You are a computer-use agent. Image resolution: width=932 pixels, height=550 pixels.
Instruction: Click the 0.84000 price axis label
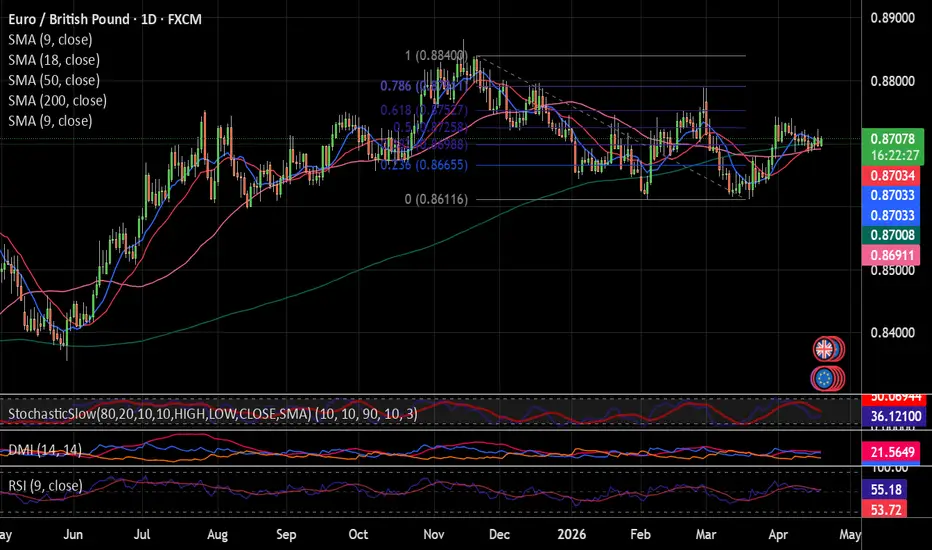point(892,333)
